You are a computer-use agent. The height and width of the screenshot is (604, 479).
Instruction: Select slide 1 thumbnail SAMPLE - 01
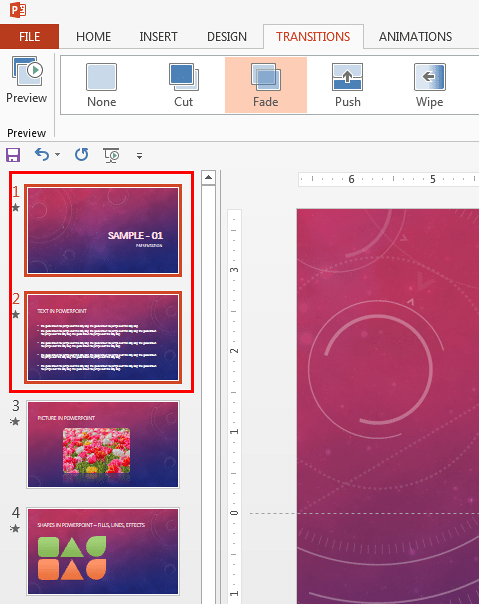103,230
